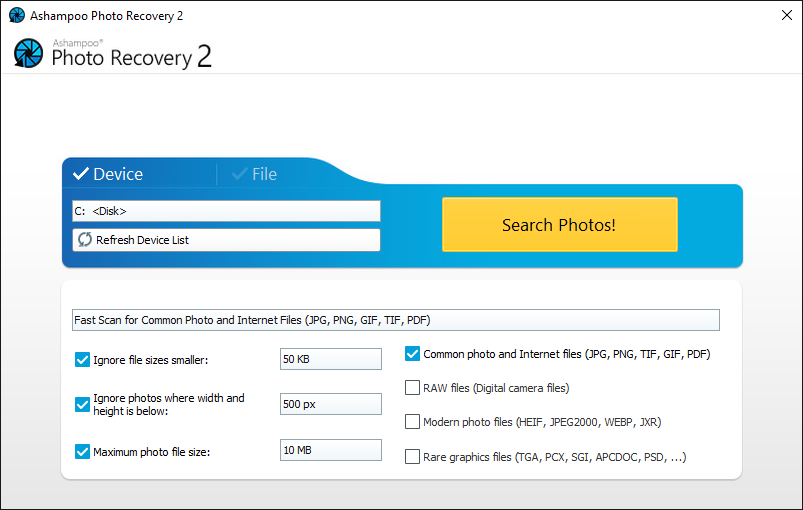803x510 pixels.
Task: Click the refresh arrows icon
Action: tap(85, 239)
